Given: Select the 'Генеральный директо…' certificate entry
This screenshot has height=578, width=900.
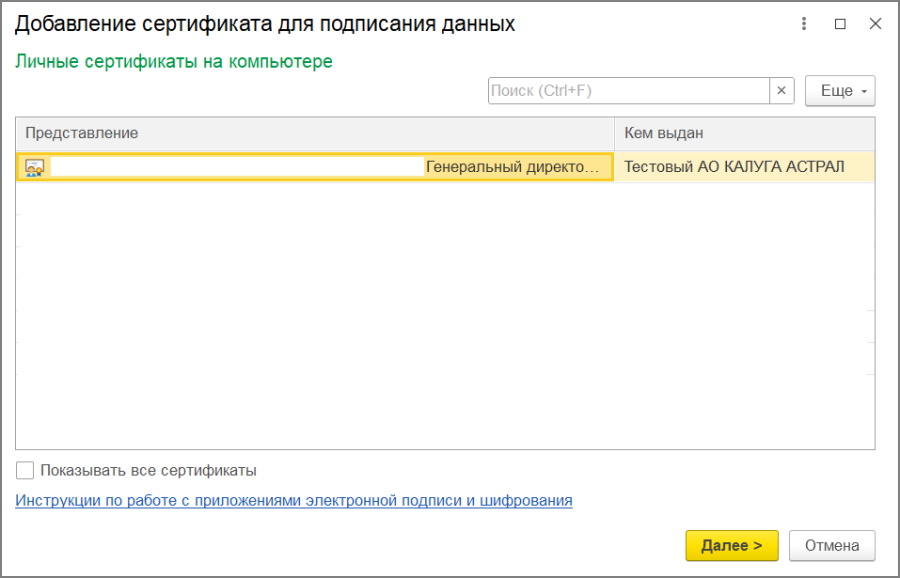Looking at the screenshot, I should 315,167.
